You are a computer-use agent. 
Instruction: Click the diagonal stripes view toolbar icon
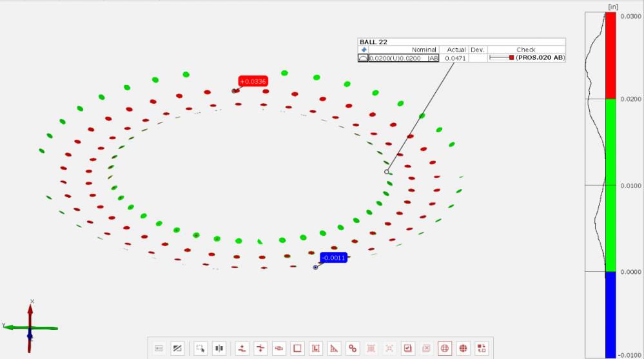pyautogui.click(x=177, y=348)
